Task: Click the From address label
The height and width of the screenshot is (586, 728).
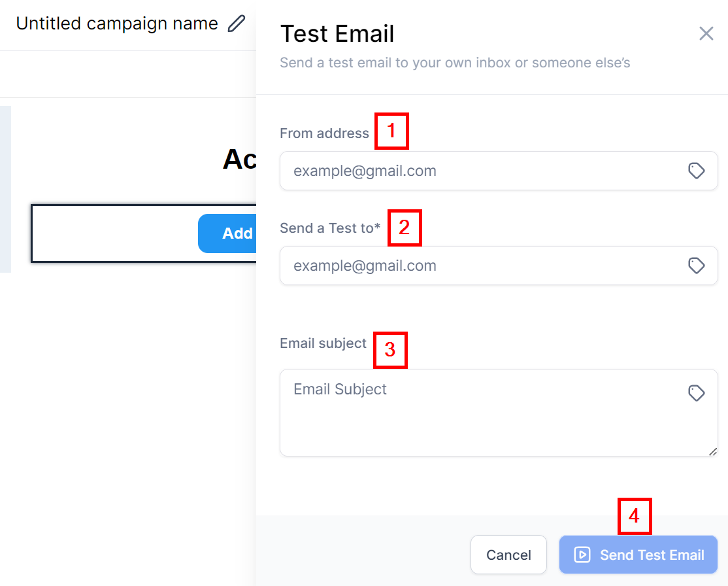Action: click(324, 133)
